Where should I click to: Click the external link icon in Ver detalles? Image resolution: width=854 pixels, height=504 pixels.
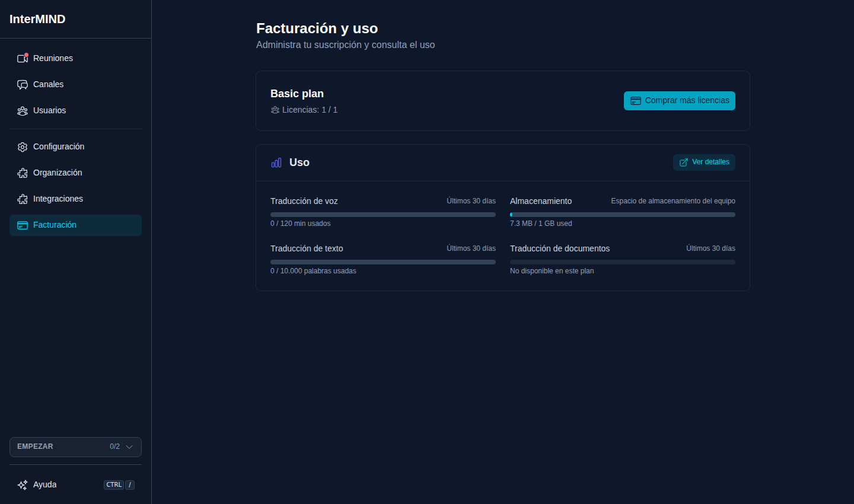tap(684, 162)
